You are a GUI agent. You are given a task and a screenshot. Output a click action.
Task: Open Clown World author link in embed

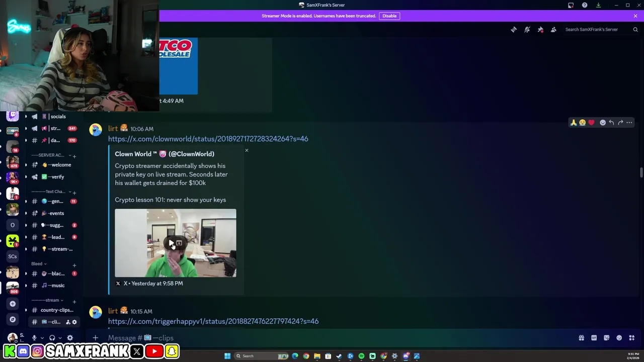[x=165, y=154]
